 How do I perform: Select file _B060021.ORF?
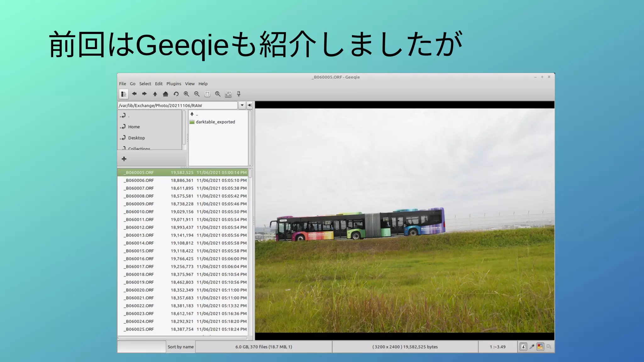183,298
